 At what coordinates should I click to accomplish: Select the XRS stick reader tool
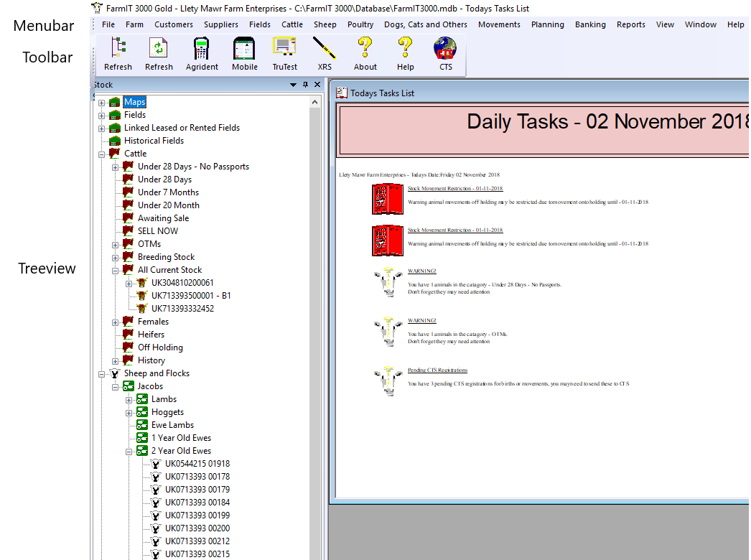pyautogui.click(x=325, y=54)
